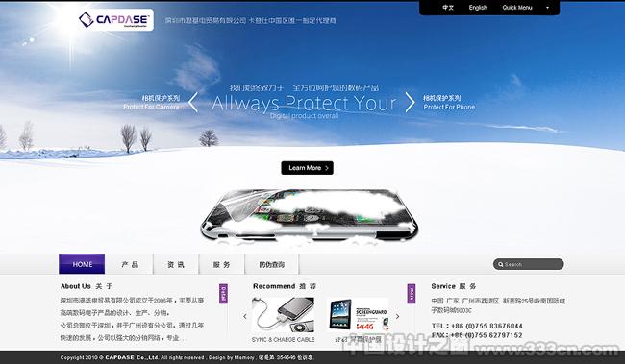Click the Learn More button
Image resolution: width=625 pixels, height=364 pixels.
pos(307,168)
